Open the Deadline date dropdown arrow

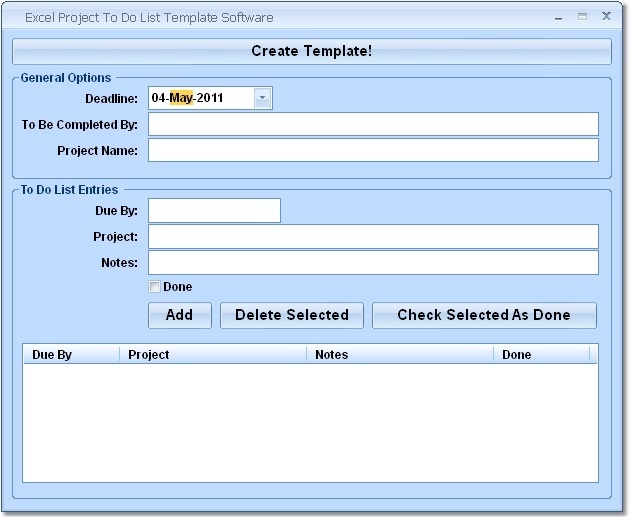pyautogui.click(x=262, y=98)
